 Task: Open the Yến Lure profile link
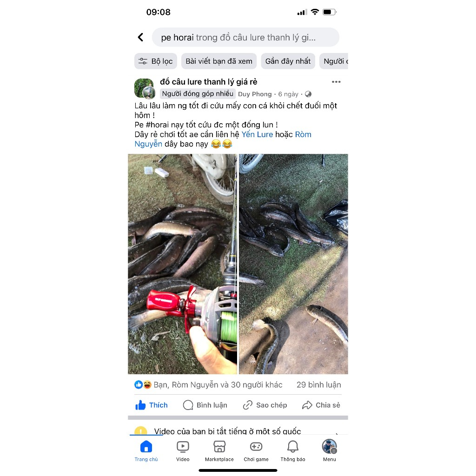tap(257, 134)
